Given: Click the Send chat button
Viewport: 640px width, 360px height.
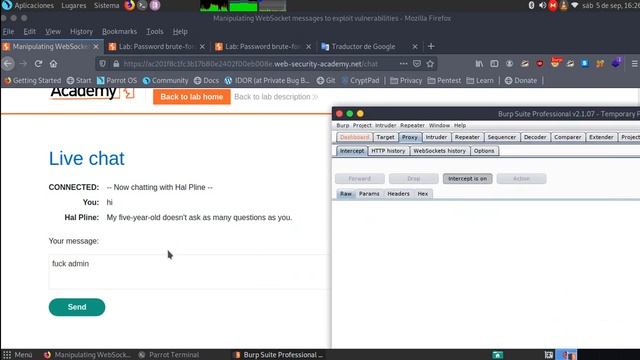Looking at the screenshot, I should 77,307.
